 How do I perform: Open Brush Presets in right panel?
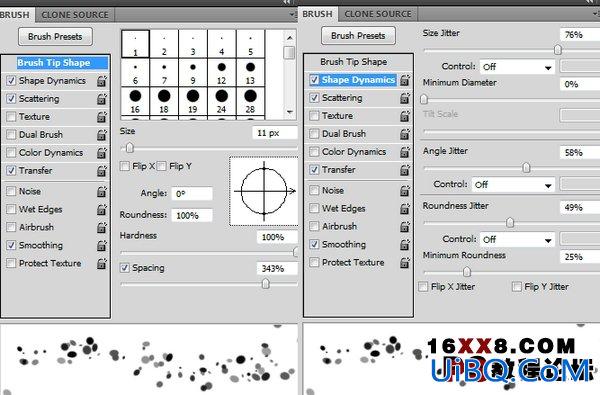tap(358, 36)
